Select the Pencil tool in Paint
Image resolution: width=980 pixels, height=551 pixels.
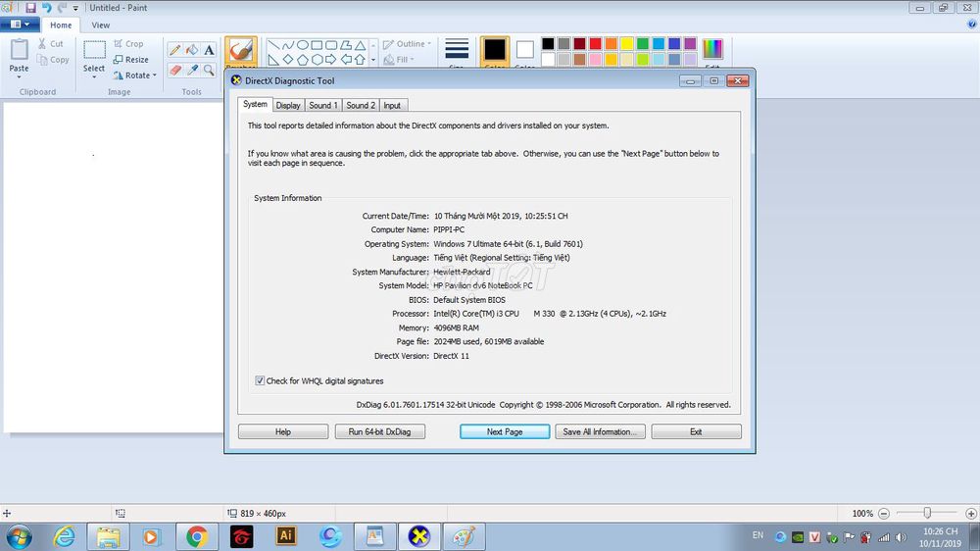(x=175, y=50)
